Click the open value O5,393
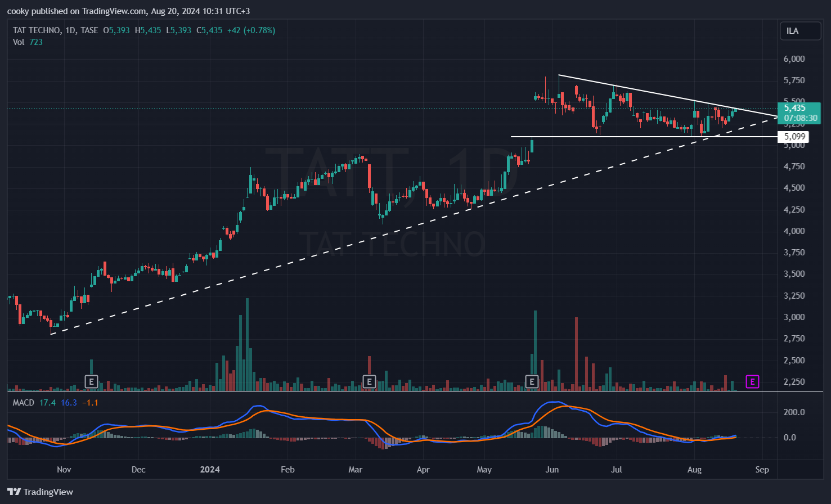The width and height of the screenshot is (831, 504). coord(116,30)
